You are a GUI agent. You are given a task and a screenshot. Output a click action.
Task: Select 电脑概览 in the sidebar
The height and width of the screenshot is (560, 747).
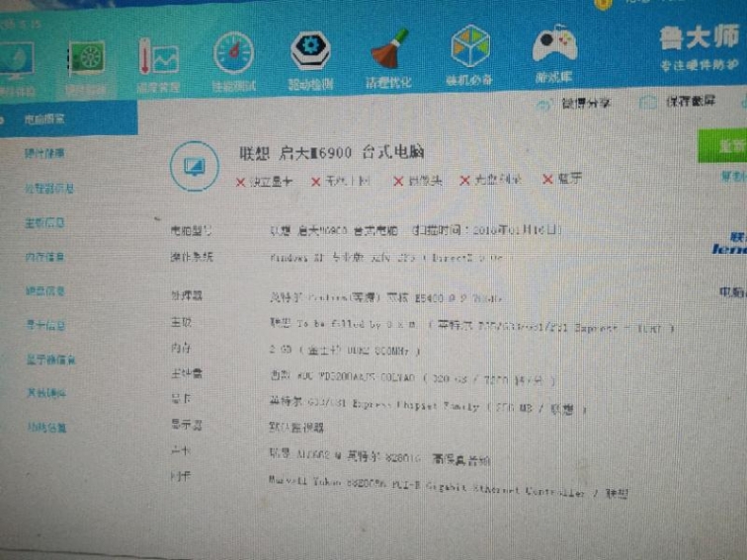point(44,120)
